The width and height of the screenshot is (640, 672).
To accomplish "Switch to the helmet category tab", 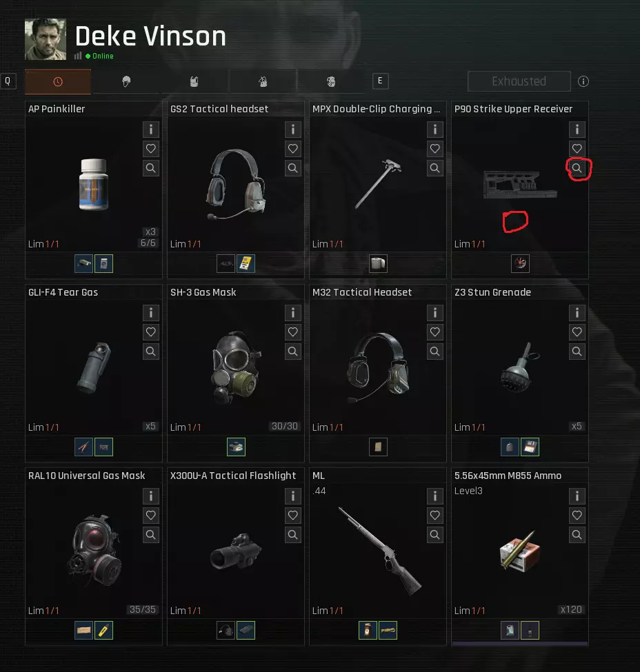I will [126, 81].
